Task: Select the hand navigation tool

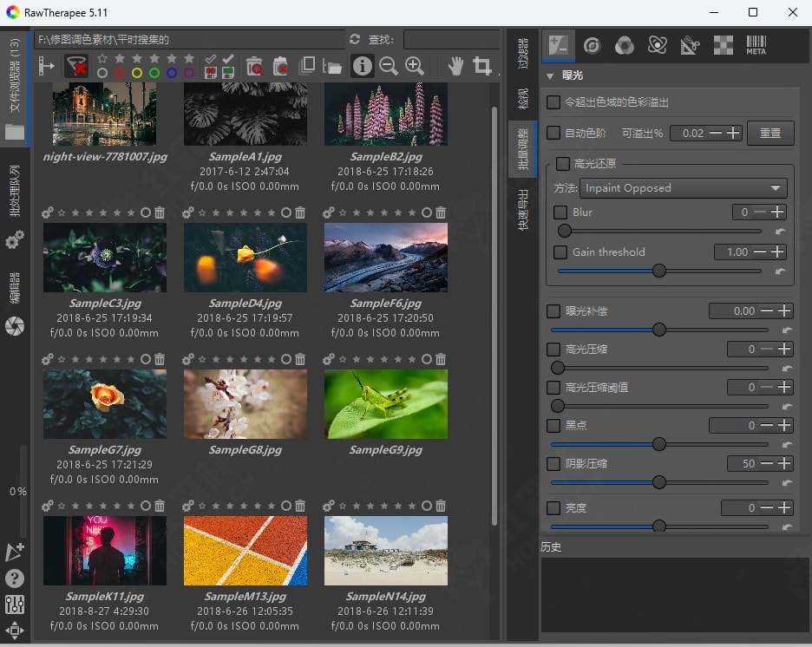Action: click(456, 66)
